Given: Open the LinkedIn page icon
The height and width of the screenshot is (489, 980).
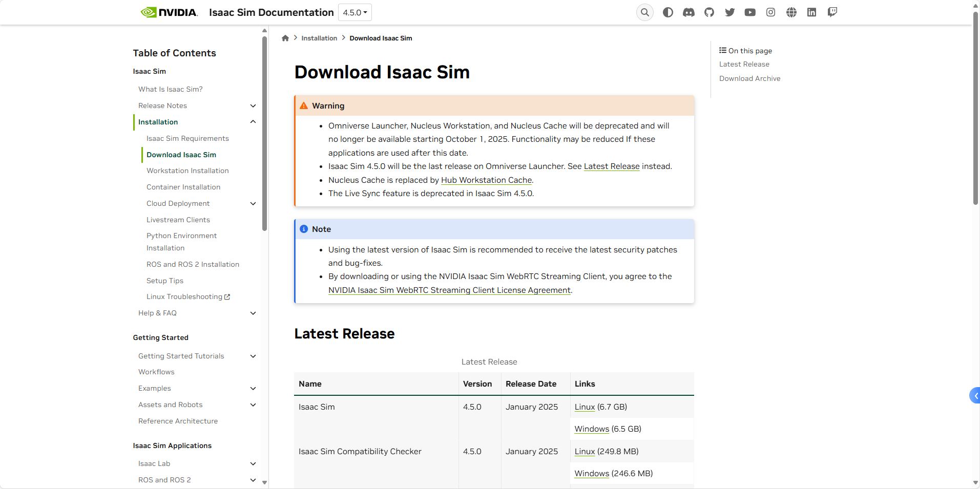Looking at the screenshot, I should 811,12.
